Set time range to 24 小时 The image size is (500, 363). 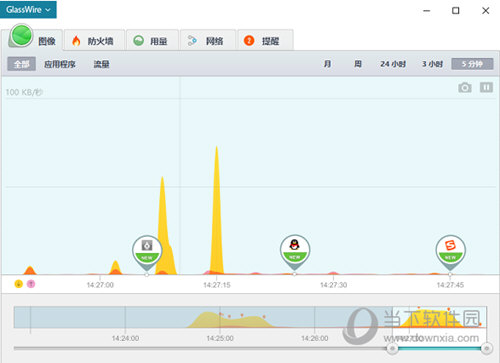pos(393,64)
